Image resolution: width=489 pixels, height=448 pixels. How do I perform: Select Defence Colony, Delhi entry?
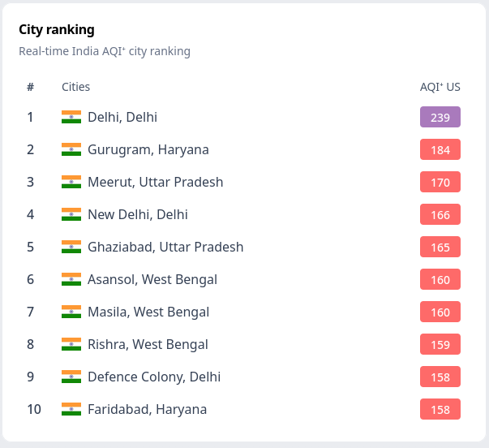[x=154, y=377]
